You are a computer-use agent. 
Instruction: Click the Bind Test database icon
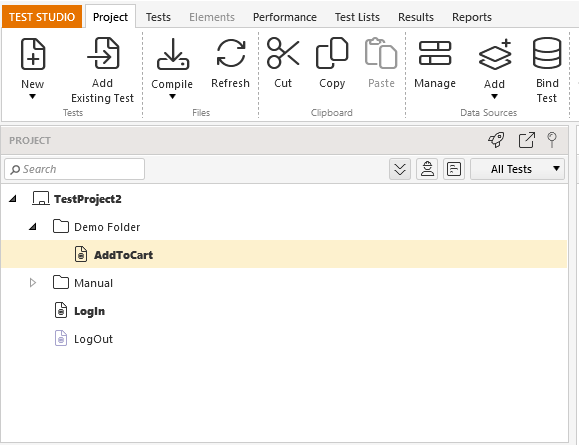[x=547, y=54]
